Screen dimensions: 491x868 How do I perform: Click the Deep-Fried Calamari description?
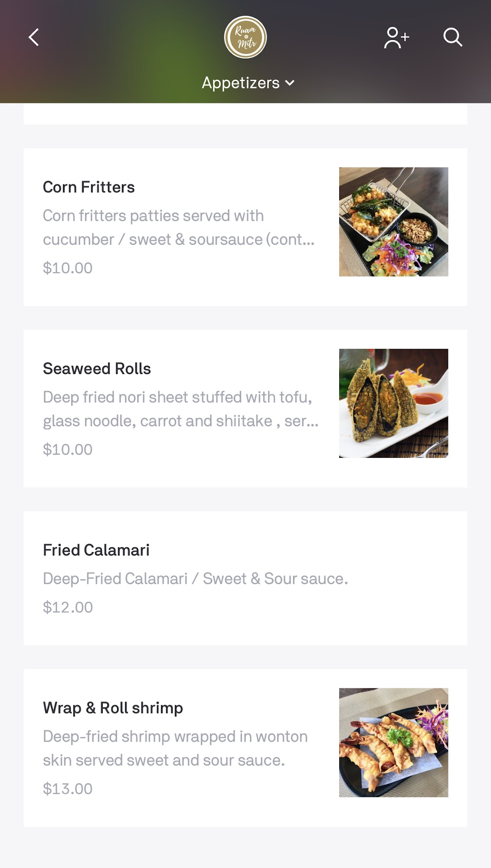coord(195,579)
